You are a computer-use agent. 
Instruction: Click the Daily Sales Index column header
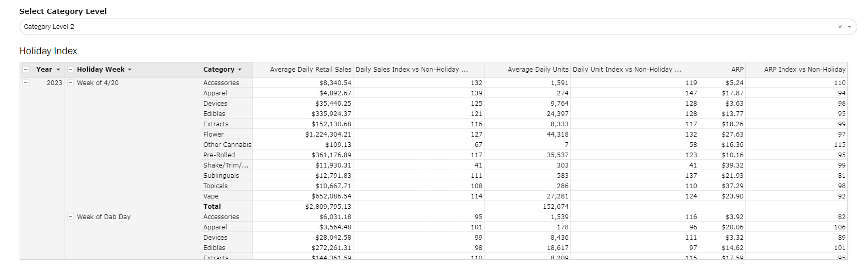(x=412, y=70)
